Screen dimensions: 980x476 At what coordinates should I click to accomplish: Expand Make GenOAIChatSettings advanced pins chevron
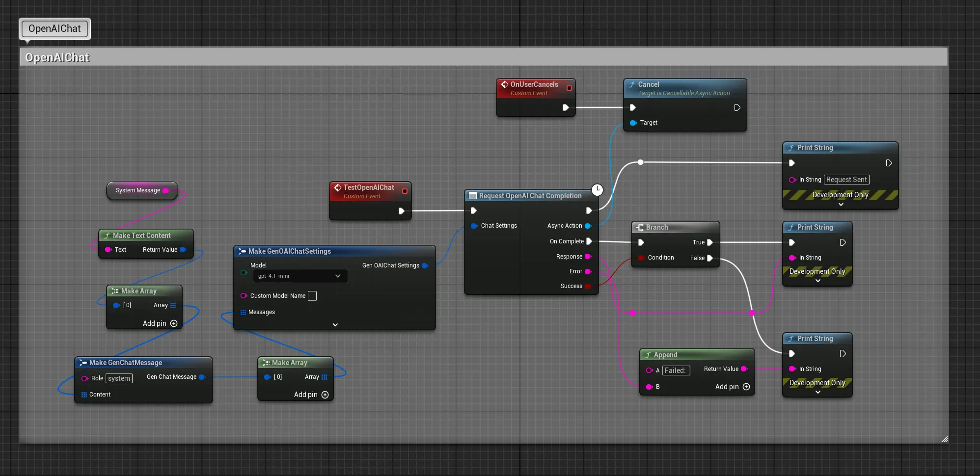[x=335, y=325]
